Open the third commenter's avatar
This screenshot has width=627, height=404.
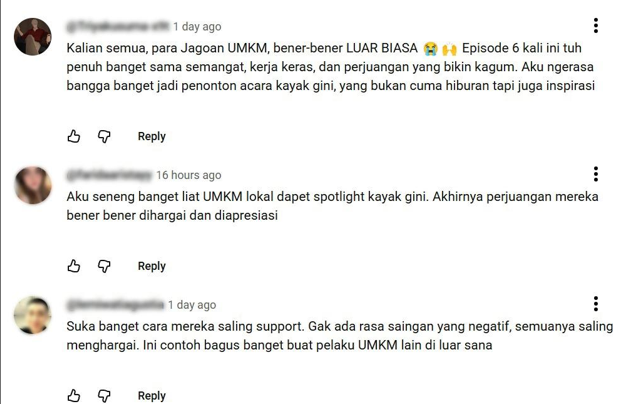[x=33, y=315]
